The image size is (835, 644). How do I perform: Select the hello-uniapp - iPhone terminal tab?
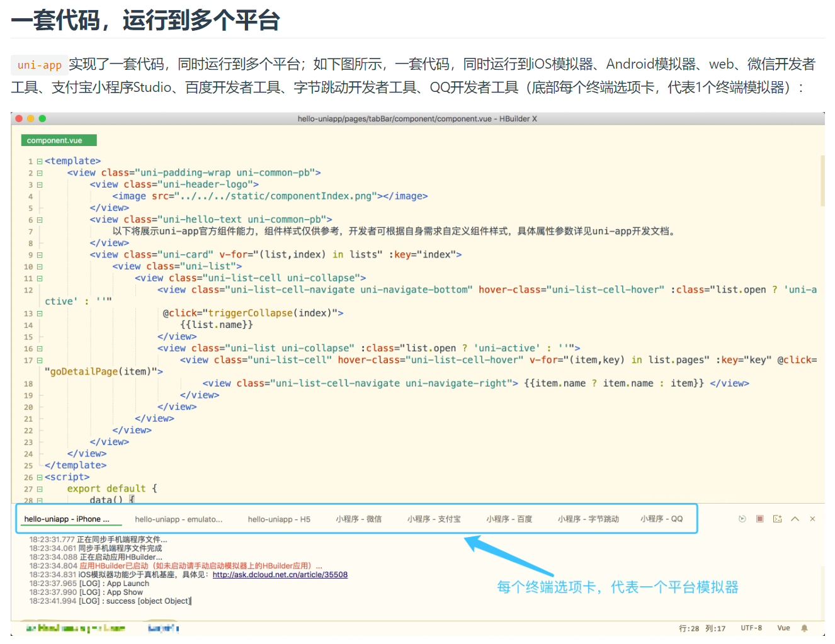coord(67,519)
